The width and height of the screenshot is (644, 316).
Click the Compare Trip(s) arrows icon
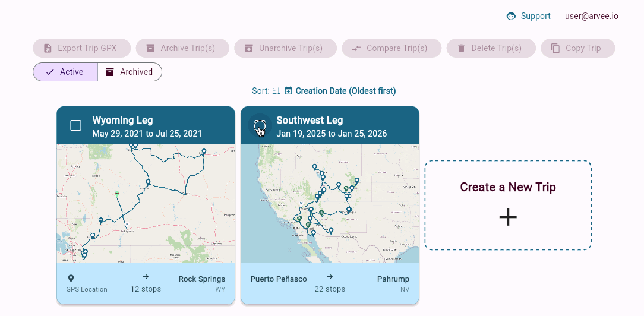coord(356,49)
